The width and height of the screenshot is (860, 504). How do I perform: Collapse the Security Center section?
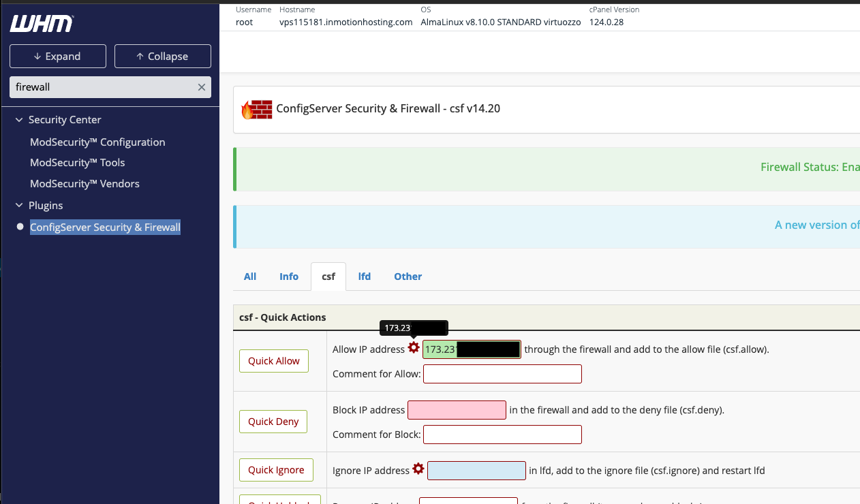pos(19,120)
